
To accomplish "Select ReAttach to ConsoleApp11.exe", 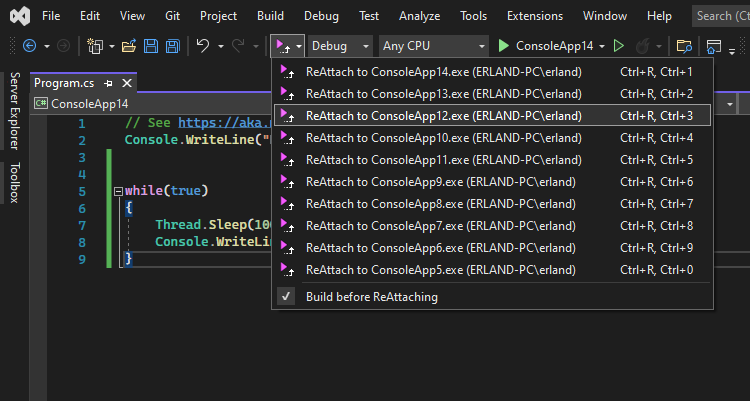I will point(492,160).
